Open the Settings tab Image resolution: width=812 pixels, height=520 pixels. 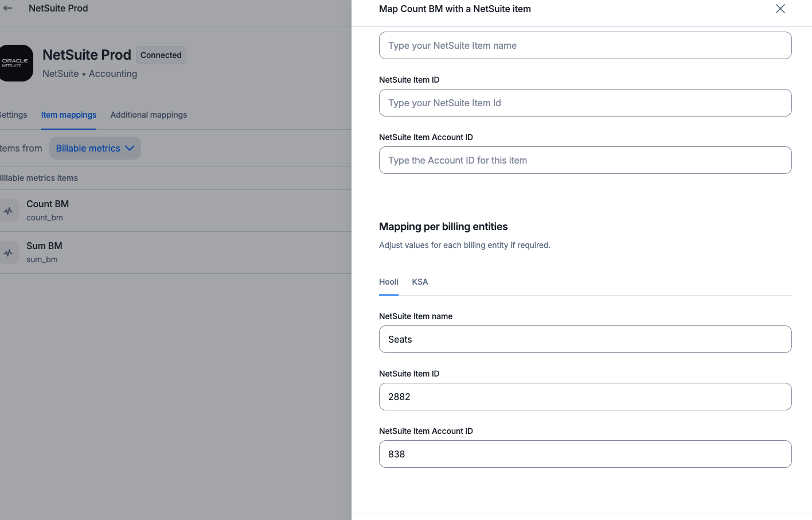pyautogui.click(x=13, y=115)
